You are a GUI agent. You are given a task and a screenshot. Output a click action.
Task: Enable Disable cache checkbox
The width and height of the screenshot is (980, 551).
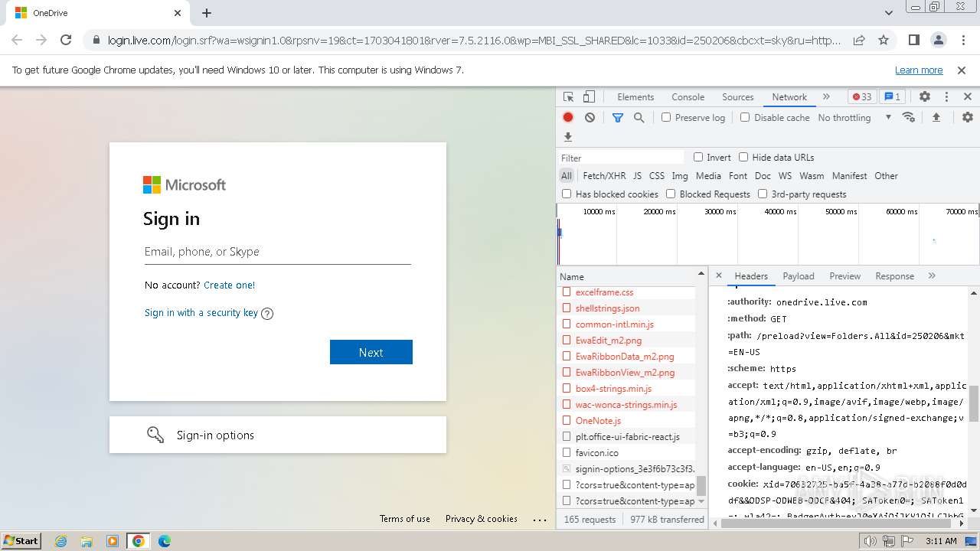coord(745,117)
